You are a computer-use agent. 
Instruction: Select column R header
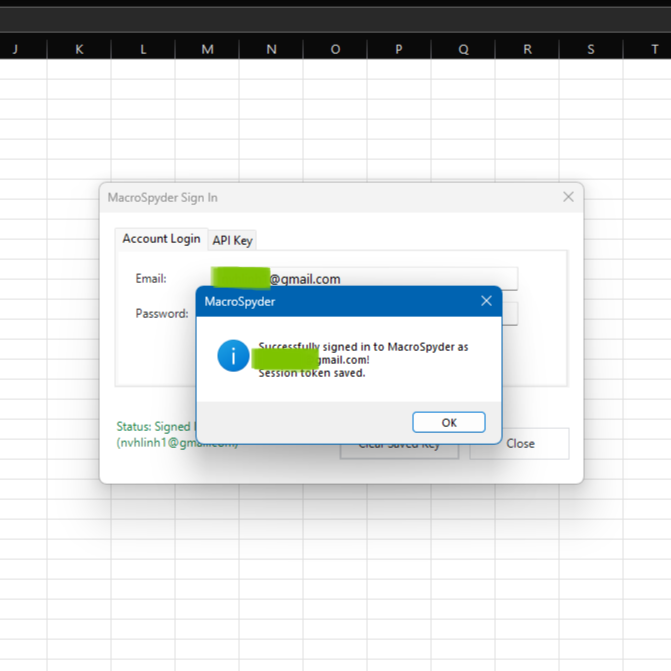tap(527, 49)
